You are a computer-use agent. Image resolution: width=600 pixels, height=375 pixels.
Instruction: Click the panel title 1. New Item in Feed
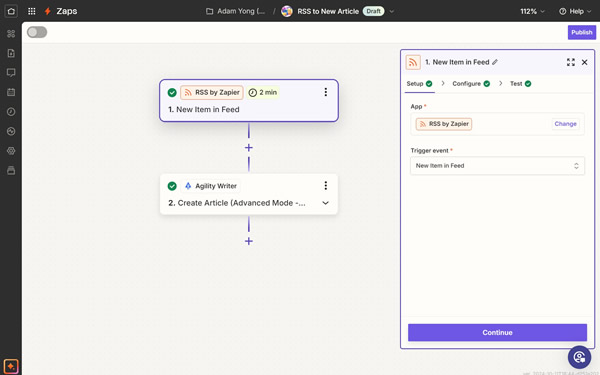coord(457,62)
